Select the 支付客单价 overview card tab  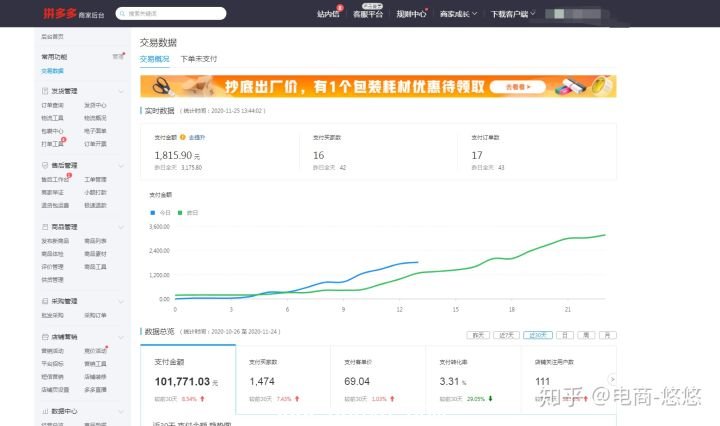click(378, 379)
